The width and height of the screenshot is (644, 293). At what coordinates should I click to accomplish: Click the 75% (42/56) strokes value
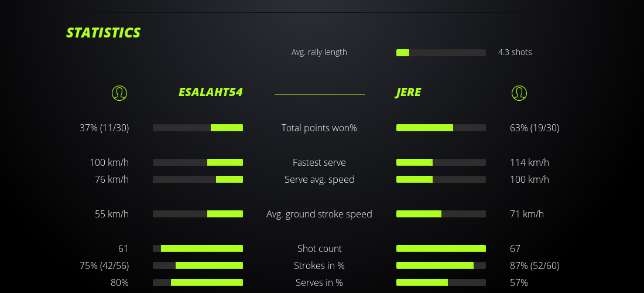[104, 265]
